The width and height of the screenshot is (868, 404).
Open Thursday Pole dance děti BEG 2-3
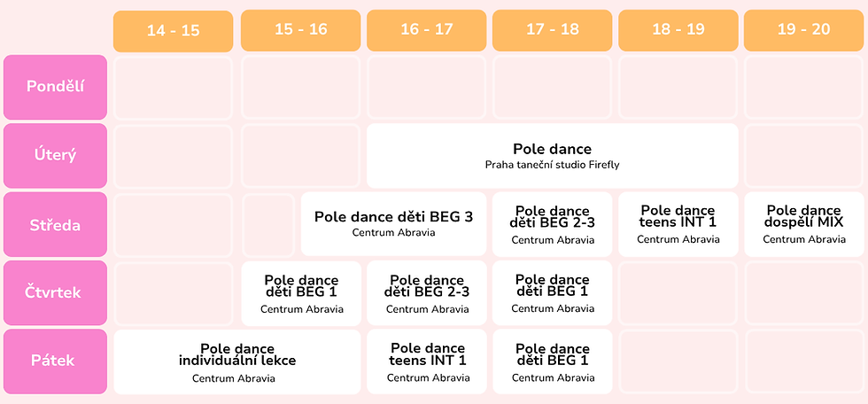point(426,292)
